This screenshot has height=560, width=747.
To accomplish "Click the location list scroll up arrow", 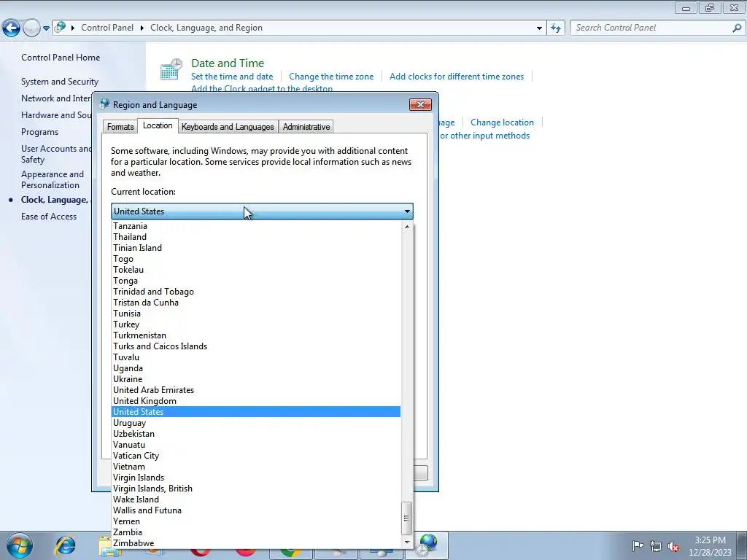I will pyautogui.click(x=407, y=227).
